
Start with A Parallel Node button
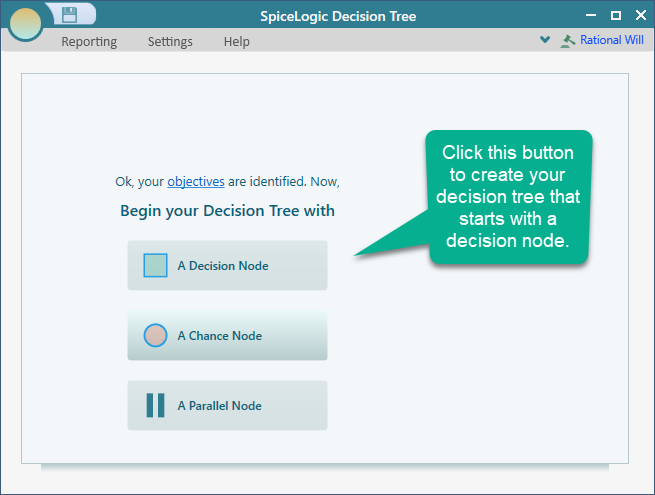[227, 405]
